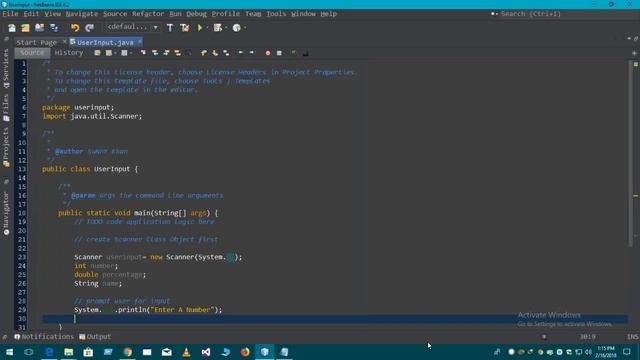Close the Start Page tab
This screenshot has width=640, height=360.
(64, 42)
